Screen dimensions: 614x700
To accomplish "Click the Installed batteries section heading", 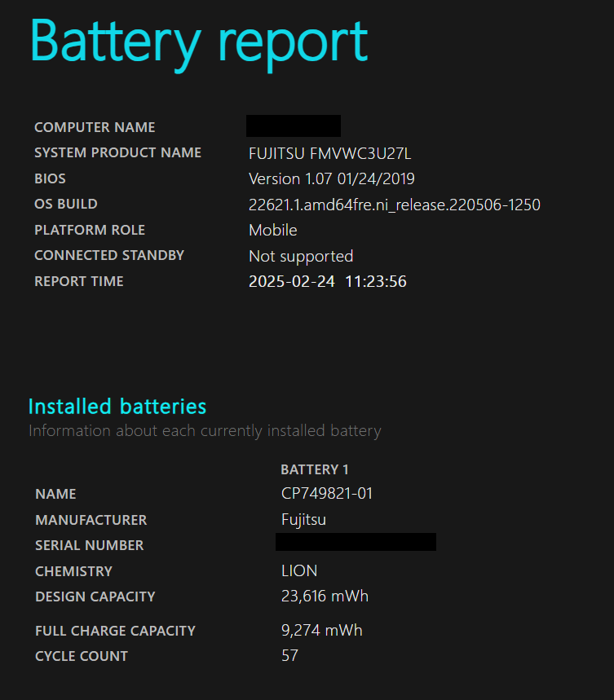I will [x=117, y=406].
